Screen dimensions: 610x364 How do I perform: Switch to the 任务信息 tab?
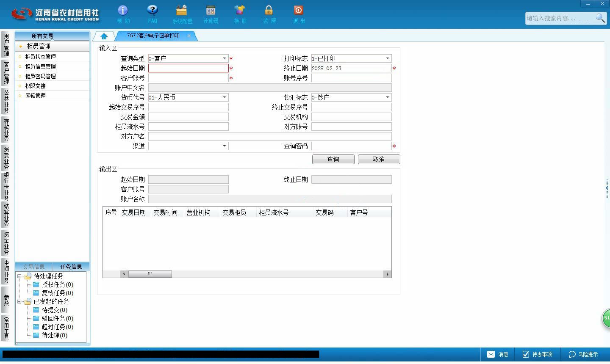(x=71, y=267)
